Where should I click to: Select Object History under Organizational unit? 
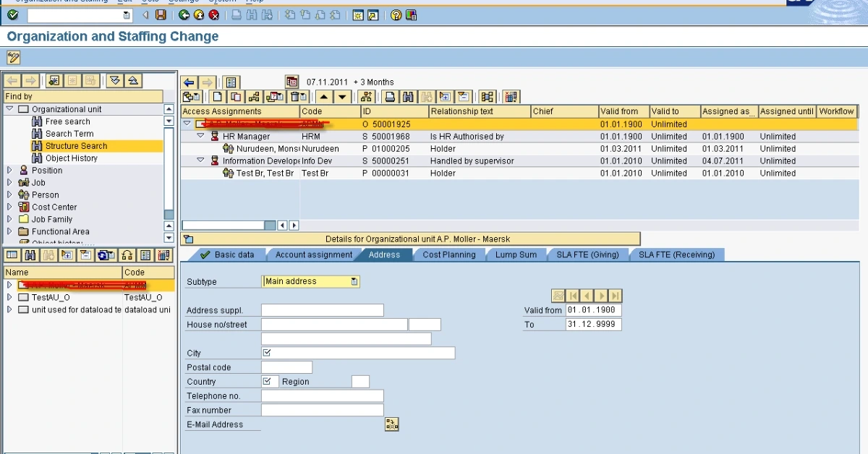pyautogui.click(x=72, y=158)
